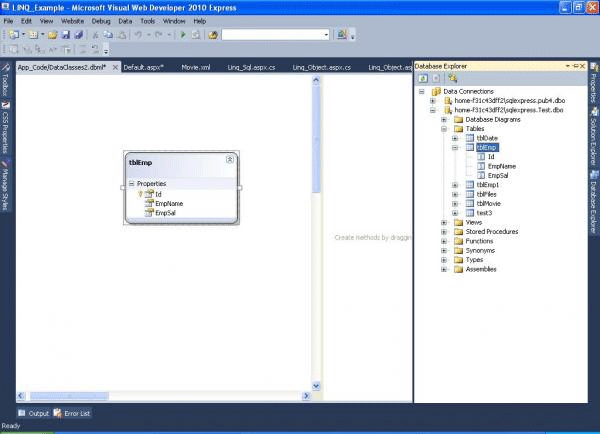Viewport: 600px width, 434px height.
Task: Save the file with the floppy icon
Action: pos(66,35)
